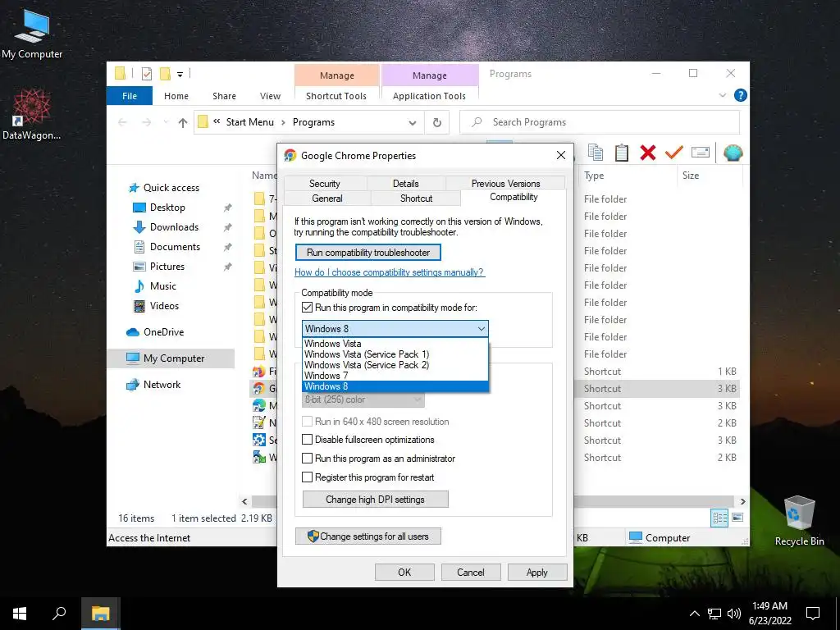Open the File ribbon menu

pyautogui.click(x=129, y=96)
